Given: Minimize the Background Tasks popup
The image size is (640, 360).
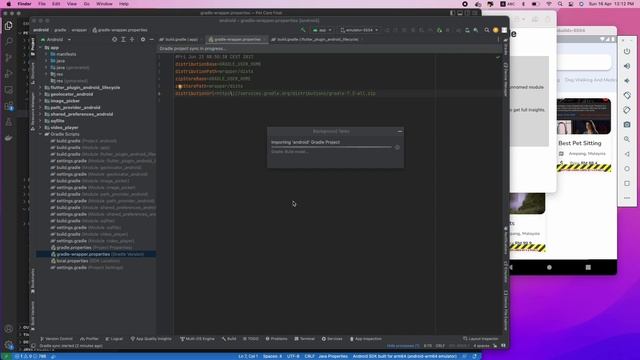Looking at the screenshot, I should coord(400,131).
